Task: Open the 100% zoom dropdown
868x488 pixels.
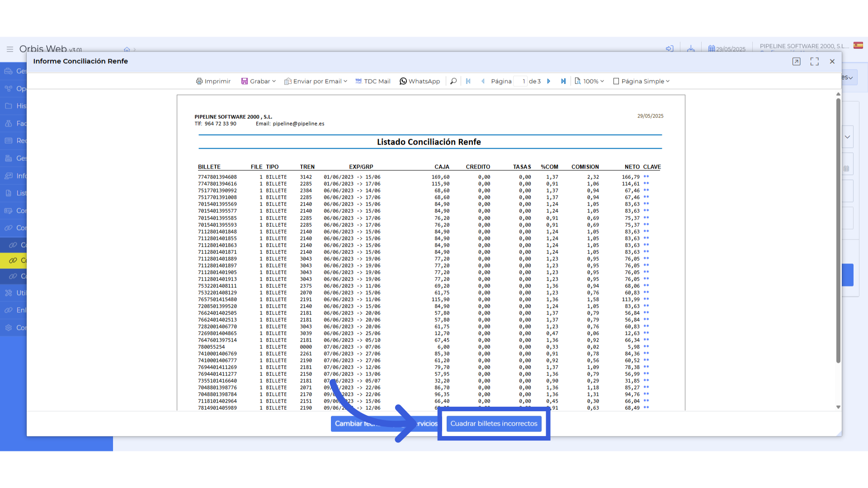Action: (x=589, y=81)
